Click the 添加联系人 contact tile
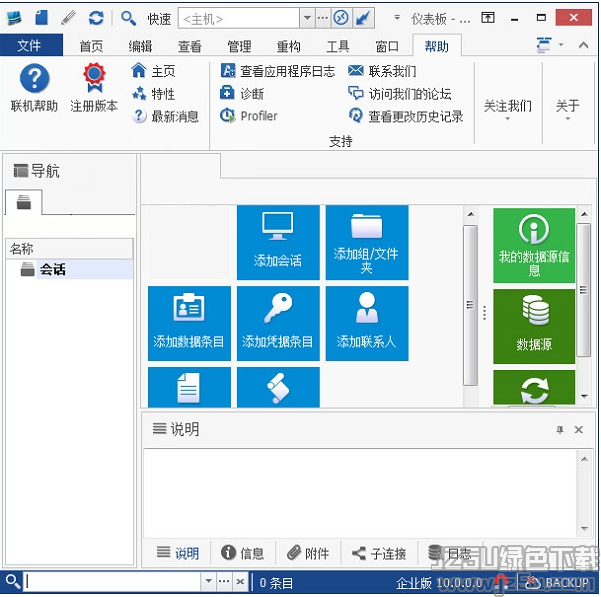Screen dimensions: 601x597 (x=367, y=323)
